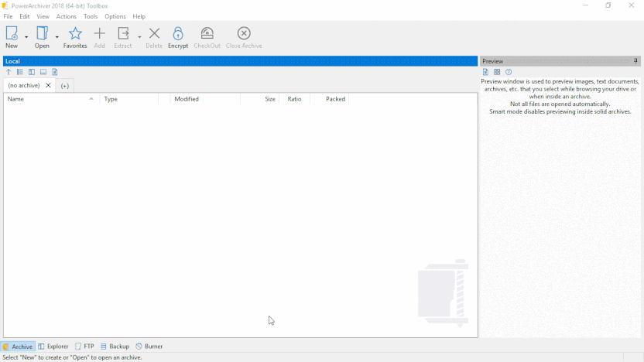Click the first document icon in Preview panel
The width and height of the screenshot is (644, 362).
click(x=485, y=72)
